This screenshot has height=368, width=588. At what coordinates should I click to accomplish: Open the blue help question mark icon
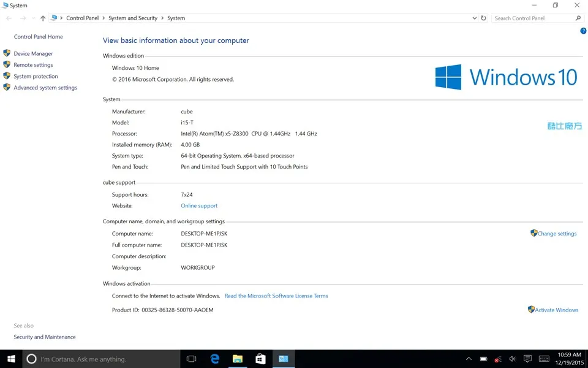[x=583, y=31]
